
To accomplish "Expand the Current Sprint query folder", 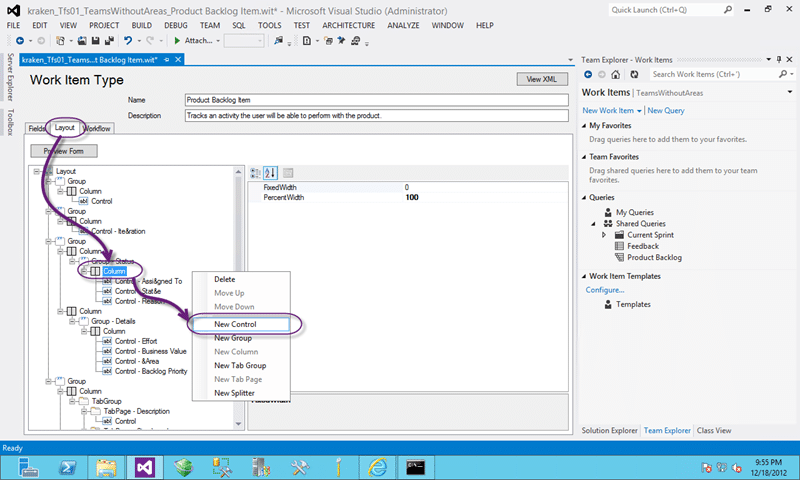I will (x=604, y=235).
